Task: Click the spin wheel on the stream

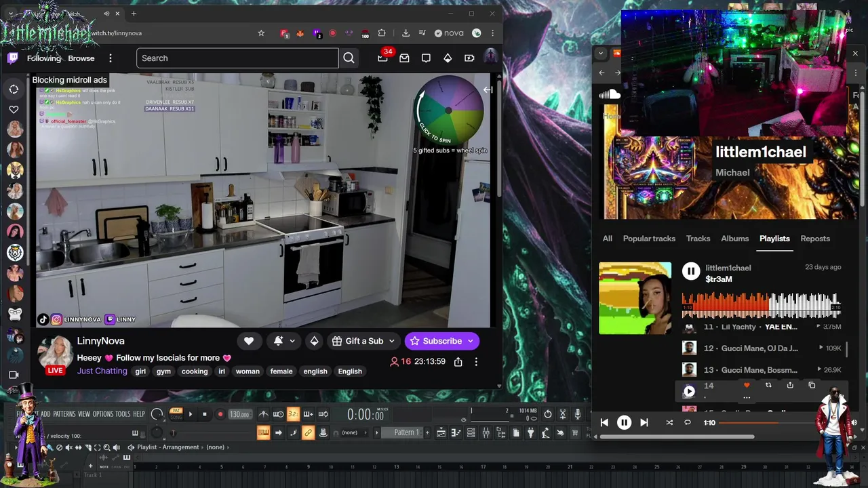Action: click(448, 110)
